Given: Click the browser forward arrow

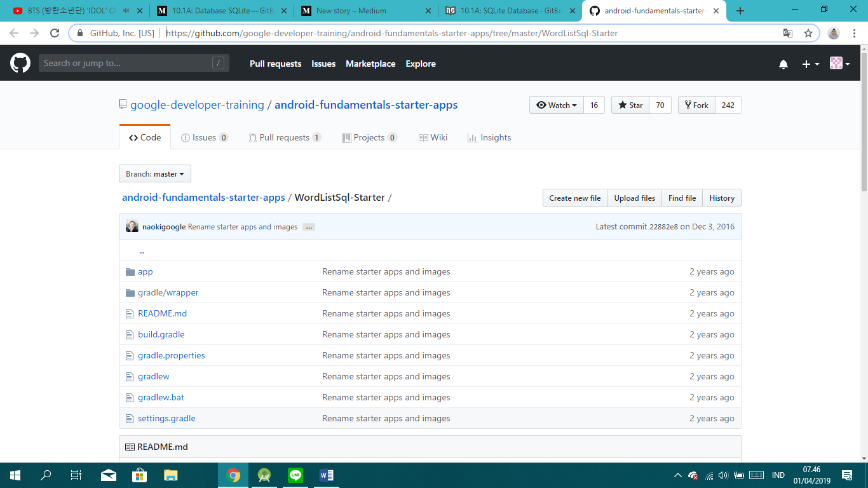Looking at the screenshot, I should 34,33.
